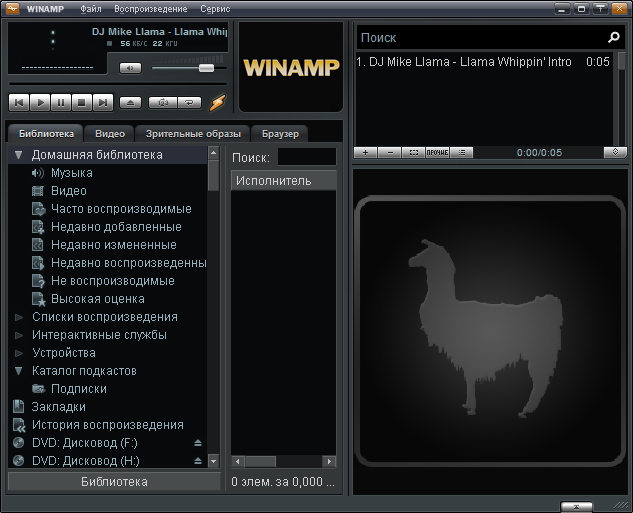Open the ПРОЧИЕ playlist menu button

438,153
